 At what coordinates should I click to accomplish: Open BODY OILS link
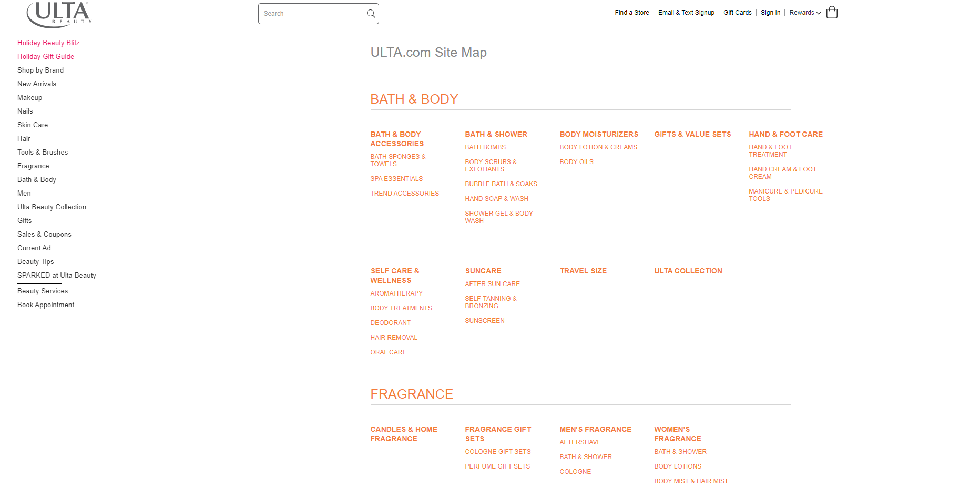pyautogui.click(x=576, y=162)
